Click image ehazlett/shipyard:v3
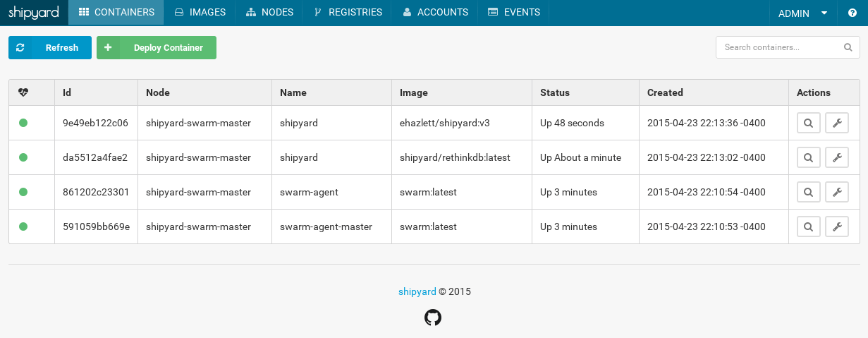 445,123
